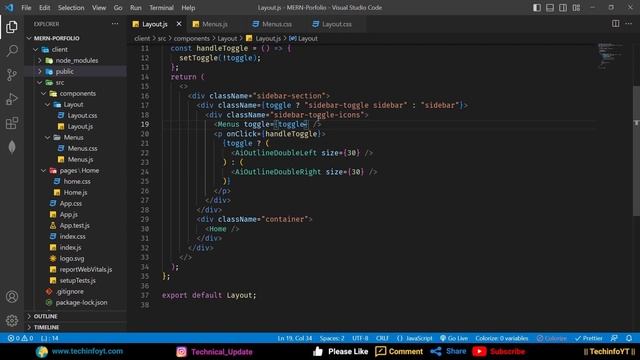Screen dimensions: 640x360
Task: Close the Layout.js tab
Action: [x=179, y=24]
